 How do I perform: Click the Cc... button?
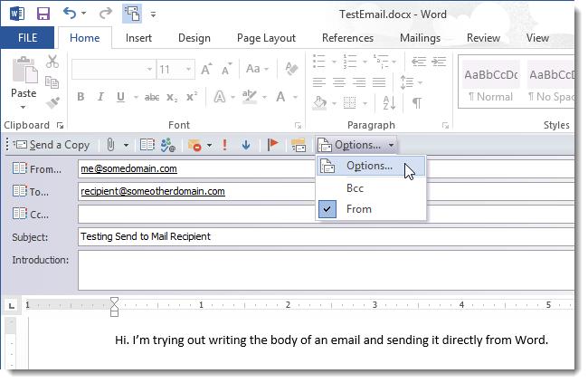click(31, 214)
